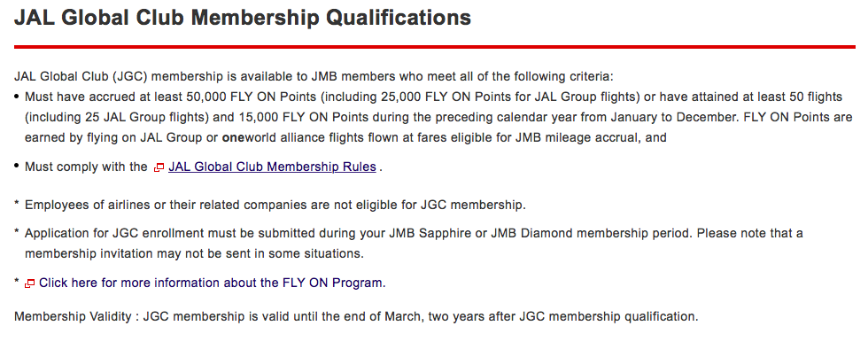Click the bullet marker before 'Must comply with'
868x357 pixels.
[x=17, y=166]
